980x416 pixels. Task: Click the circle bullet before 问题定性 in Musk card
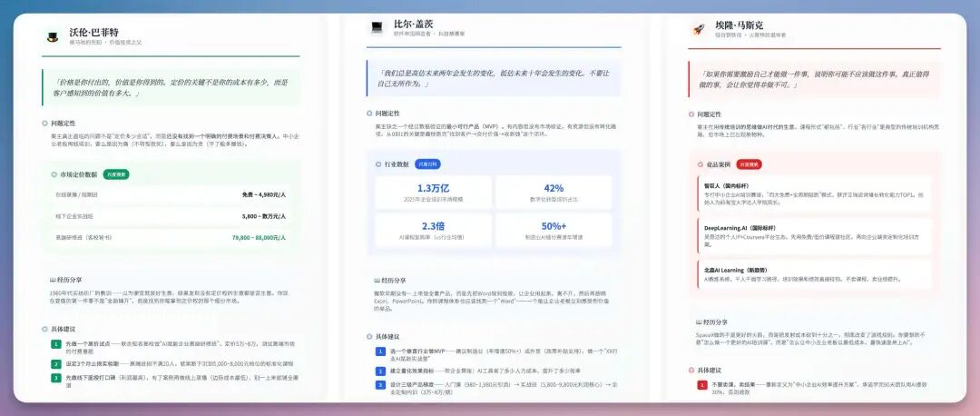point(691,114)
